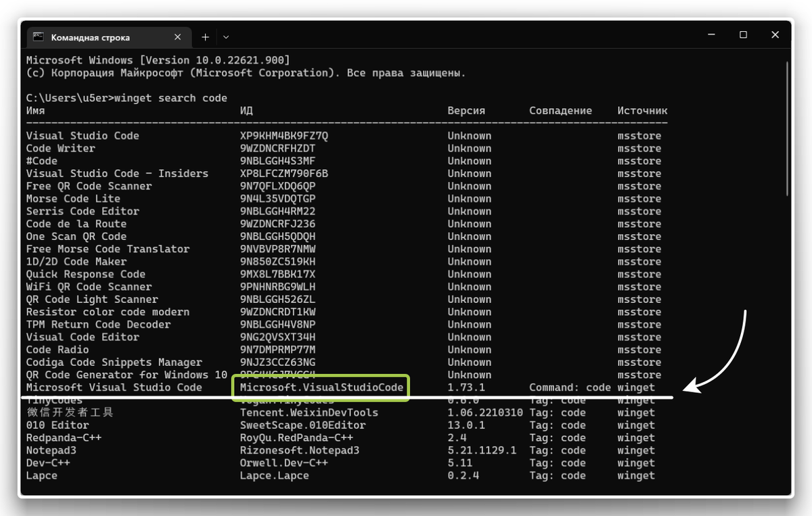Click the '010 Editor' name
Image resolution: width=812 pixels, height=516 pixels.
(x=58, y=425)
